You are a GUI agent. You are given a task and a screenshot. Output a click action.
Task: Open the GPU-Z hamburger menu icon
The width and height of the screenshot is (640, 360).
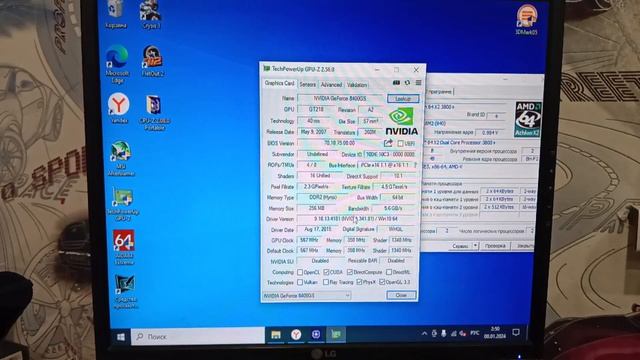[x=418, y=83]
